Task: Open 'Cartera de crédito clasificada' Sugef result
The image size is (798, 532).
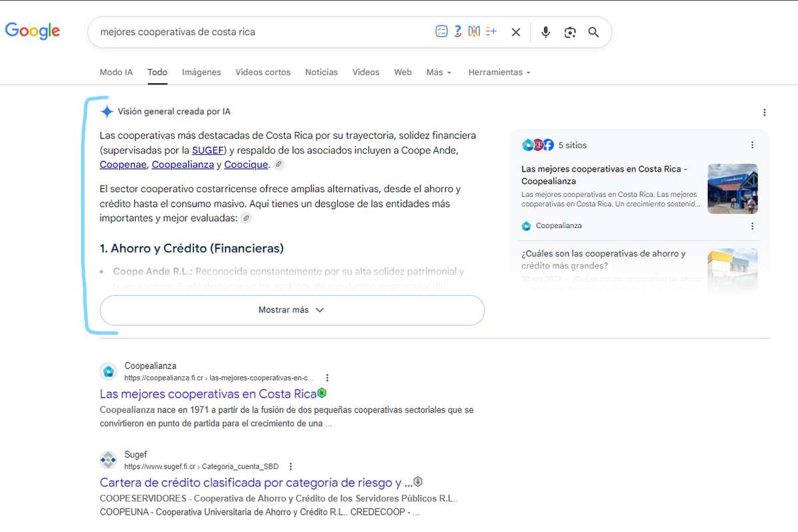Action: point(256,482)
